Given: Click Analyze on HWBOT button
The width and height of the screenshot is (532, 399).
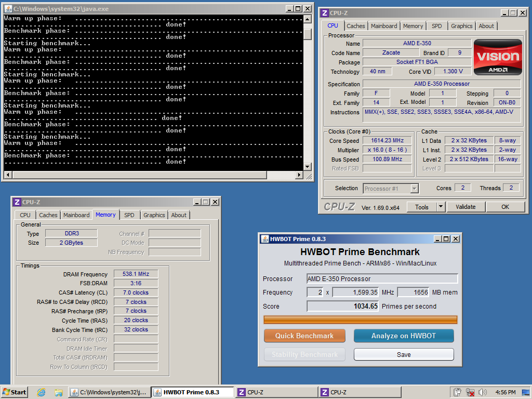Looking at the screenshot, I should [403, 336].
